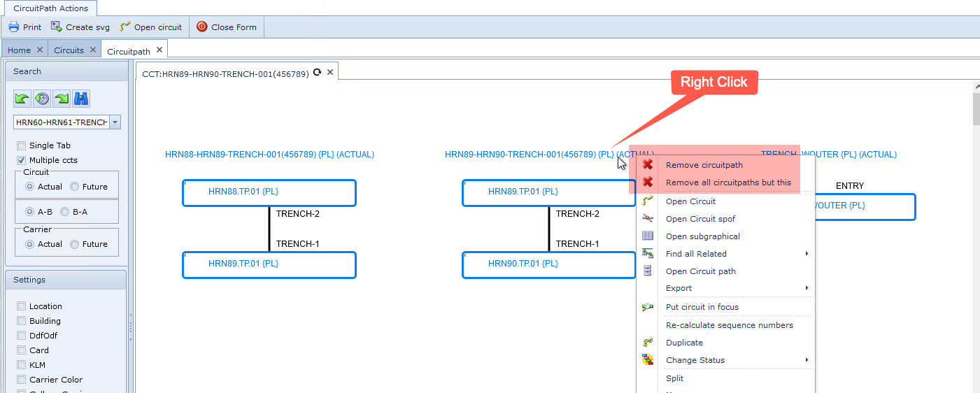Click the binoculars search icon
The height and width of the screenshot is (393, 980).
coord(81,99)
